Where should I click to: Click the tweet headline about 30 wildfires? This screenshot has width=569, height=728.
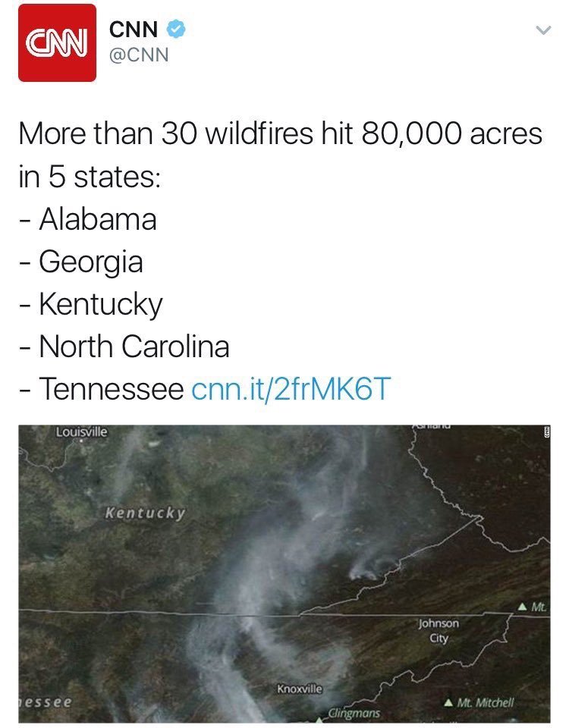(280, 155)
